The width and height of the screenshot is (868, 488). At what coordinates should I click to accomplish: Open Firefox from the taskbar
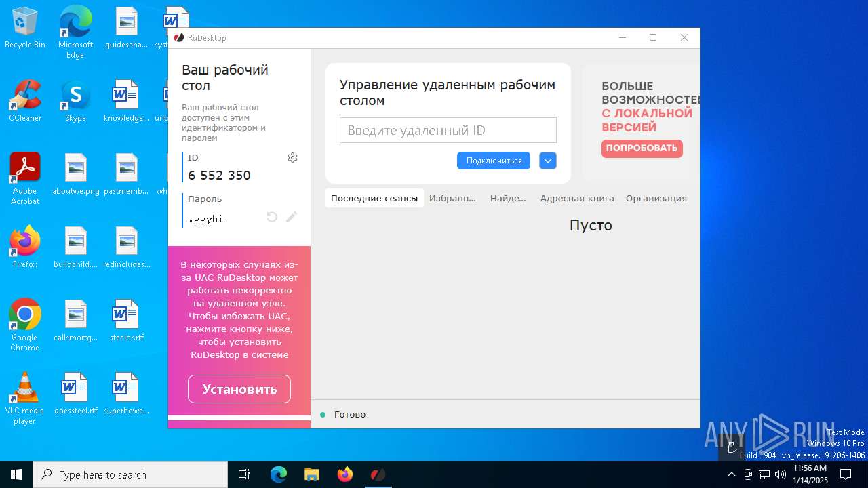[x=344, y=474]
